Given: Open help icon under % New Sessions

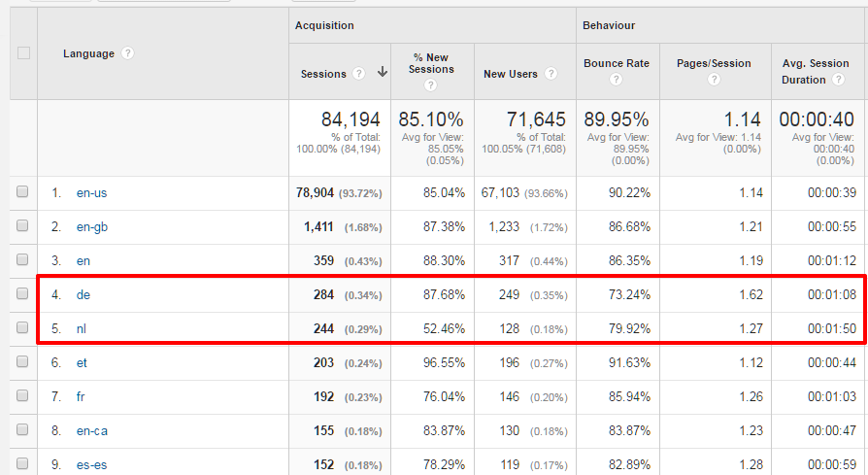Looking at the screenshot, I should click(430, 85).
